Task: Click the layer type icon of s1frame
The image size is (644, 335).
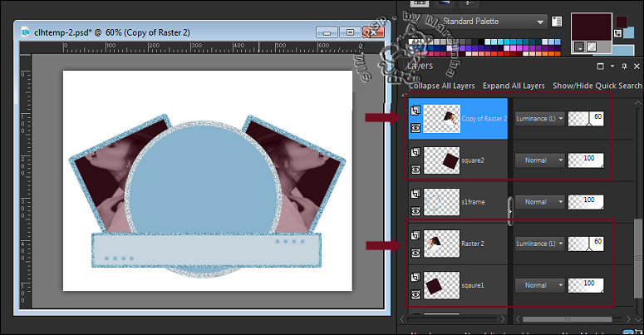Action: (x=415, y=194)
